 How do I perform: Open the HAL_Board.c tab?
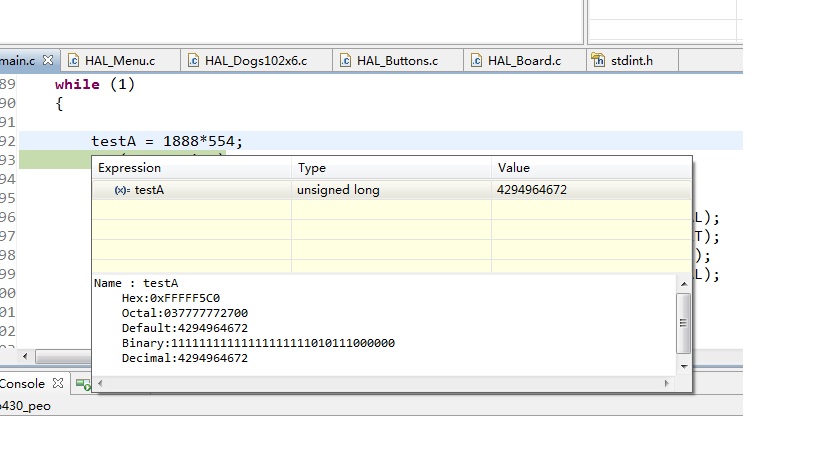point(524,61)
